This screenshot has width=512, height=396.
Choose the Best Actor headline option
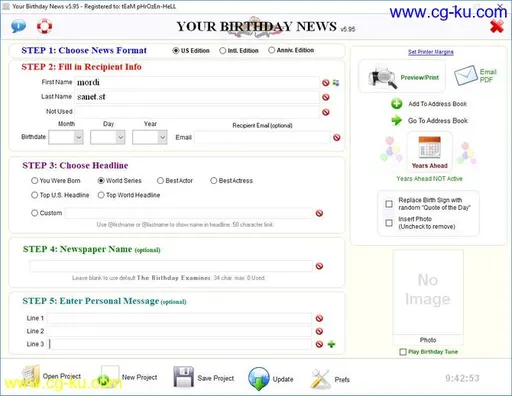pyautogui.click(x=160, y=181)
